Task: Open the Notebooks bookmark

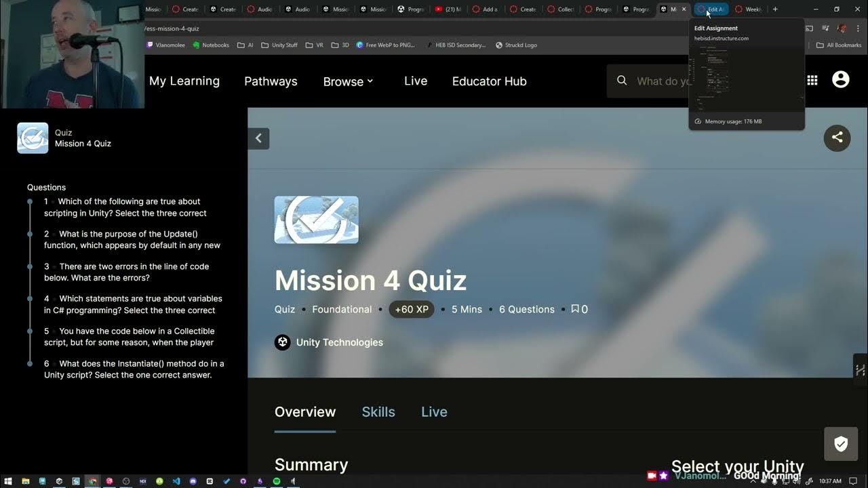Action: click(211, 45)
